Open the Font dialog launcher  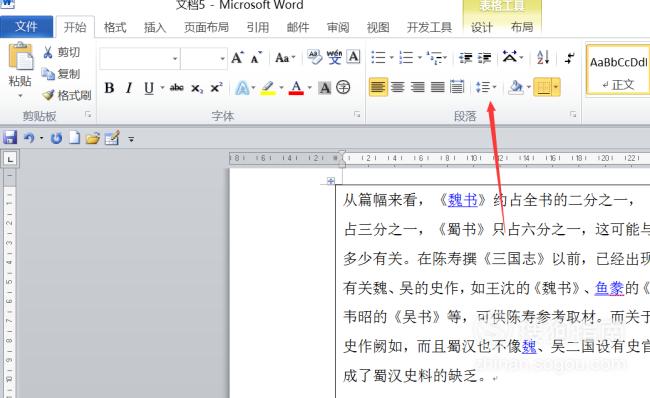pyautogui.click(x=357, y=115)
